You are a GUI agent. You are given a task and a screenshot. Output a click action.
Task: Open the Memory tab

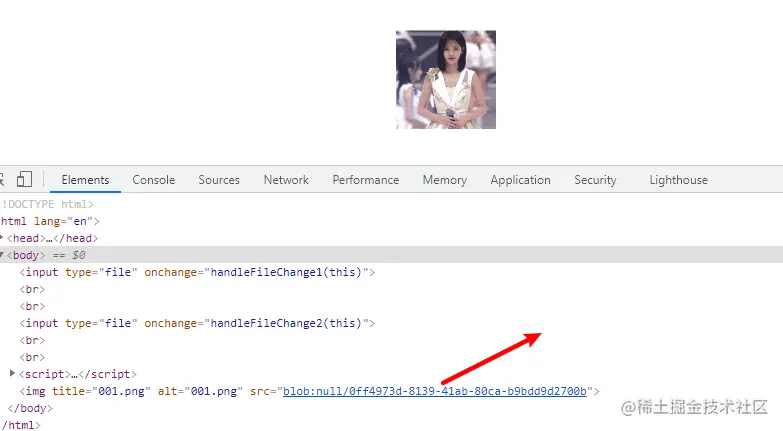pos(444,180)
